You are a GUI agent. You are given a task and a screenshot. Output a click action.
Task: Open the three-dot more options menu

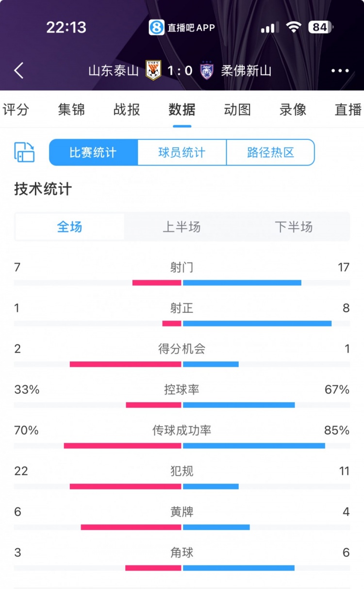click(x=340, y=71)
